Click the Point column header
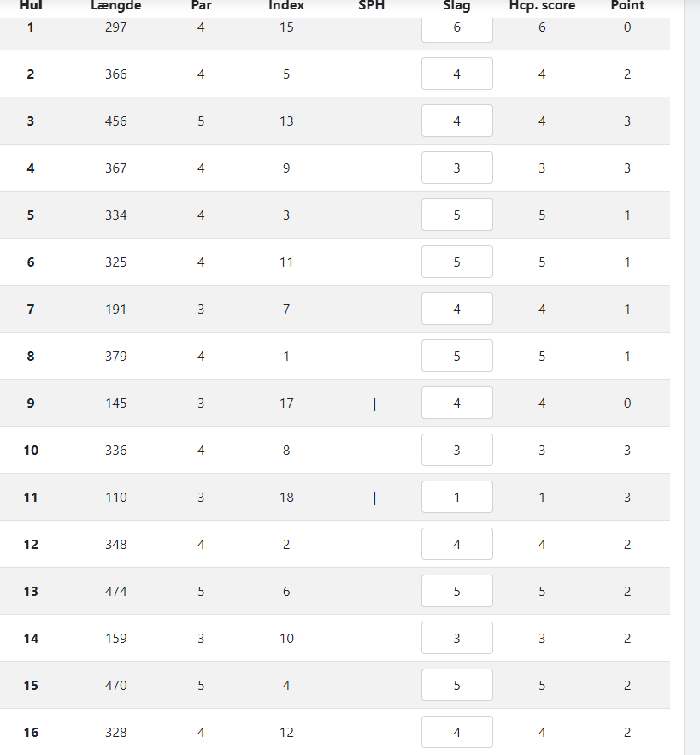 click(x=627, y=6)
